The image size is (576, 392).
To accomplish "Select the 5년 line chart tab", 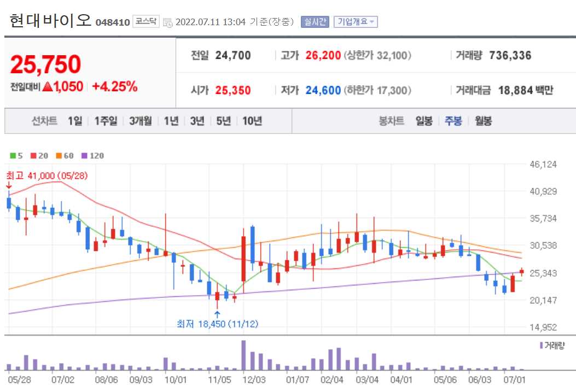I will click(x=223, y=121).
